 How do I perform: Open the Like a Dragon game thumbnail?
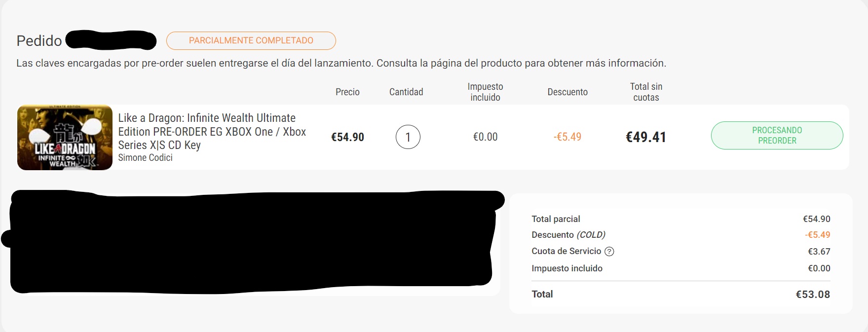65,138
